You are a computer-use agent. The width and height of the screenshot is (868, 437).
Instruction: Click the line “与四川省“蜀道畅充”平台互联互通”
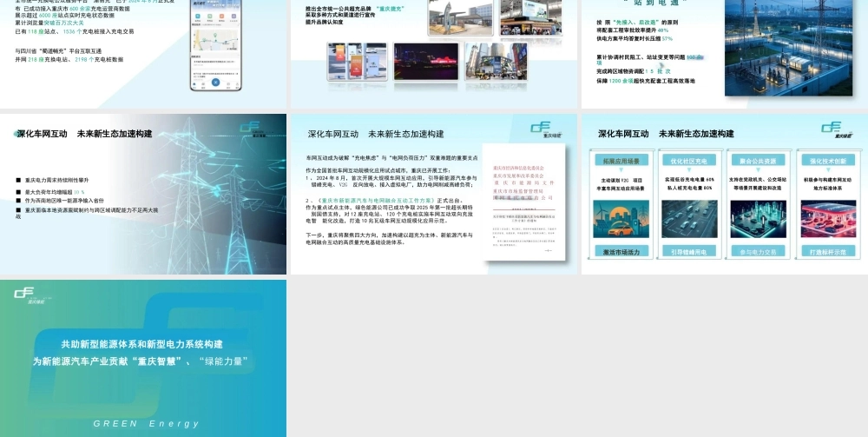click(x=58, y=51)
